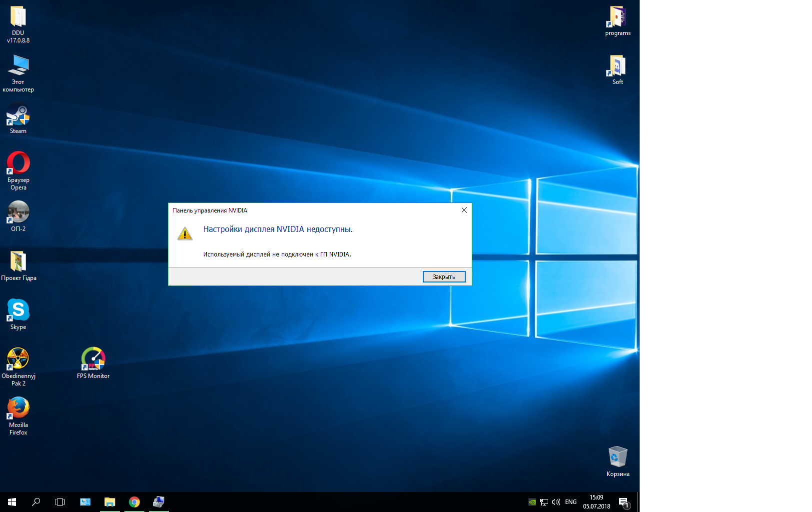Switch input language via ENG indicator
This screenshot has width=812, height=512.
tap(571, 501)
